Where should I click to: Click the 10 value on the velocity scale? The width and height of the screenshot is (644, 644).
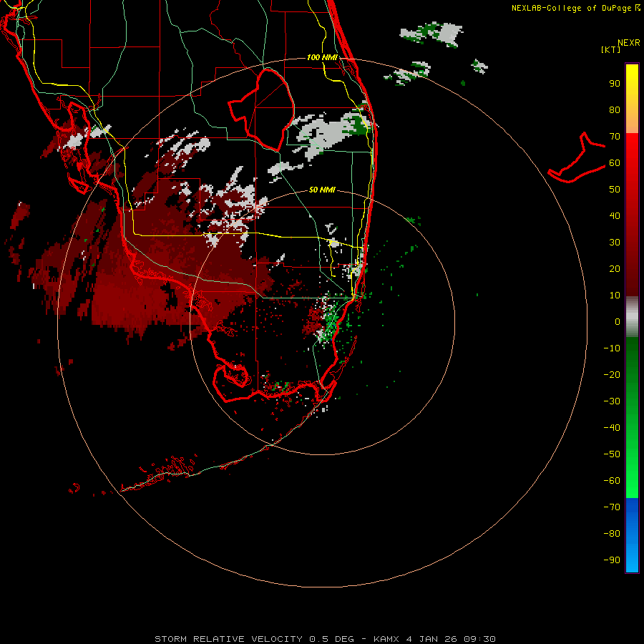(615, 296)
